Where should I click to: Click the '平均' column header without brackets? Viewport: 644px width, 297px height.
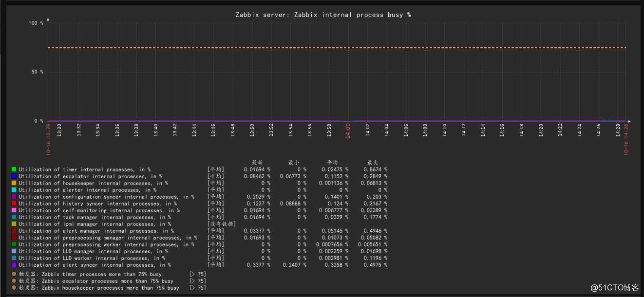[332, 162]
